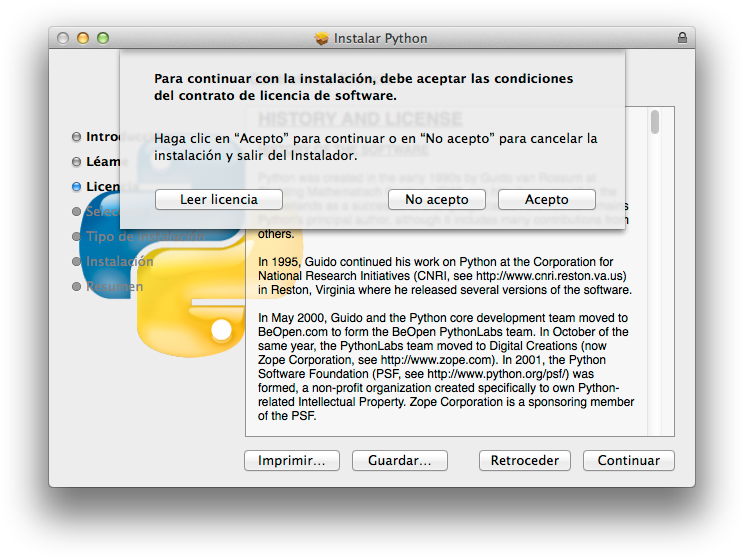The image size is (744, 558).
Task: Select the Licencia step in sidebar
Action: click(x=107, y=186)
